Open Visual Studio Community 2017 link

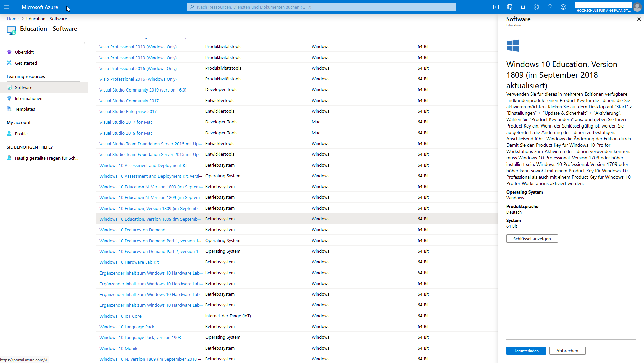point(129,101)
